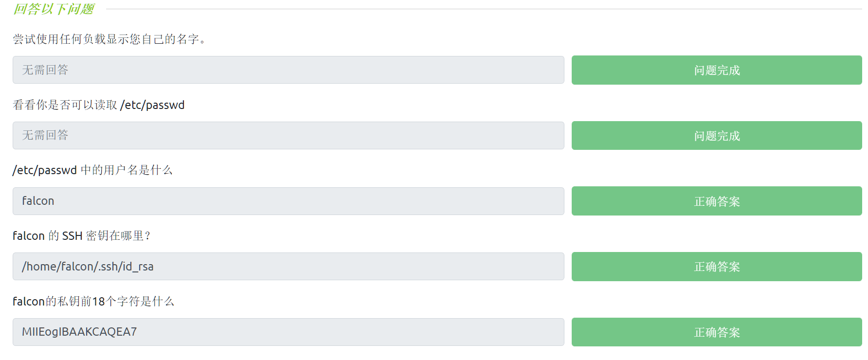The width and height of the screenshot is (868, 360).
Task: Click the question falcon 的 SSH 密钥在哪里
Action: point(81,235)
